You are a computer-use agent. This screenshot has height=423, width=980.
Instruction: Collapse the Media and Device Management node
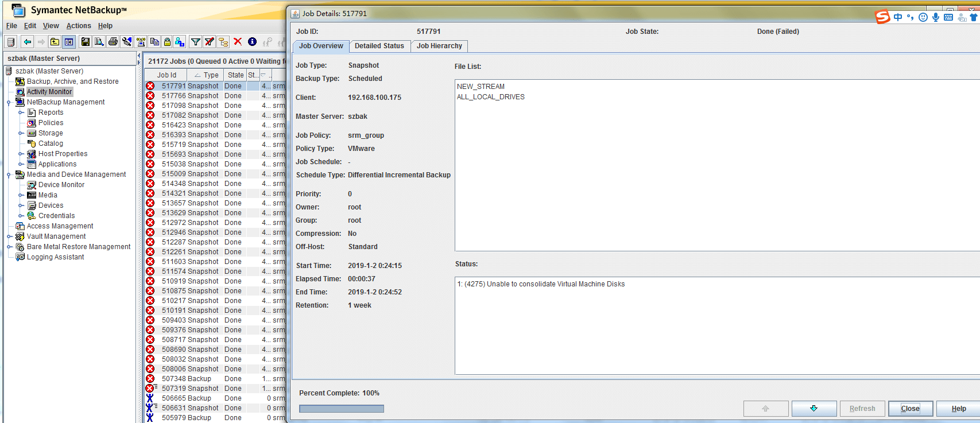tap(9, 175)
